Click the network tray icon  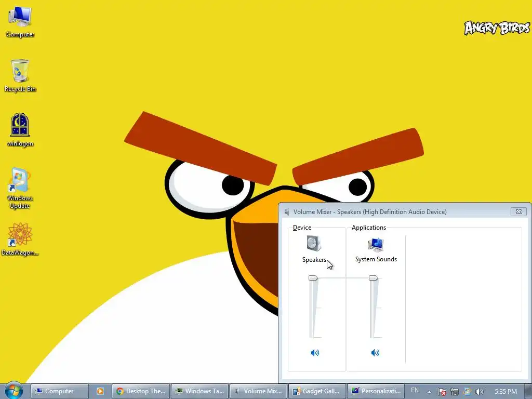coord(454,392)
